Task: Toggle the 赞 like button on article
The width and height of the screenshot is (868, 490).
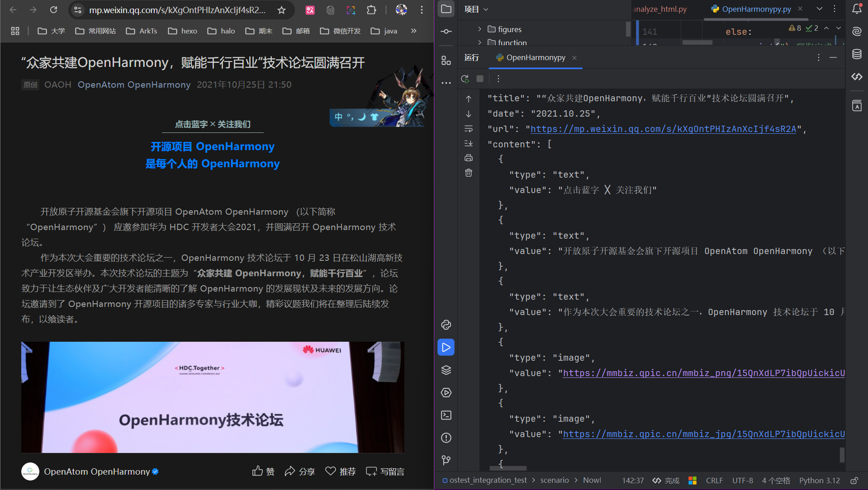Action: pyautogui.click(x=263, y=471)
